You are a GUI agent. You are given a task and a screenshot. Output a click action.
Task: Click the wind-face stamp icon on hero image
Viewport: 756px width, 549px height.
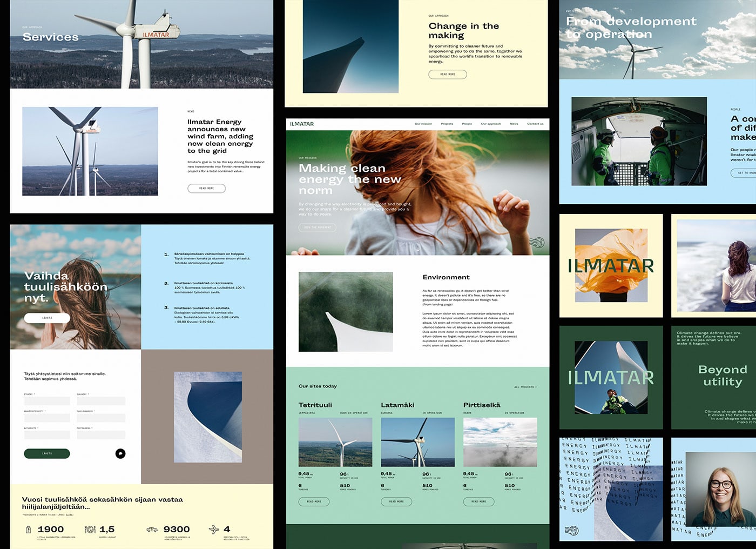click(536, 243)
